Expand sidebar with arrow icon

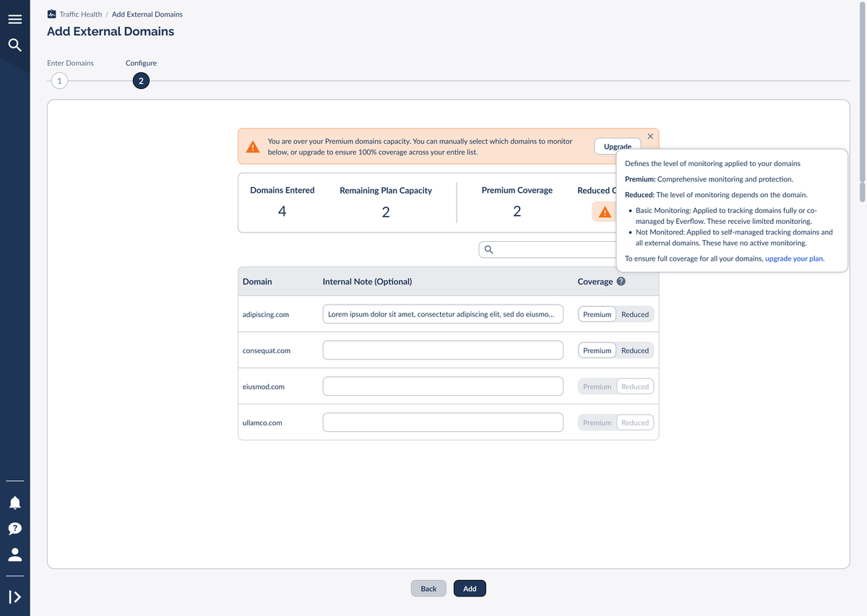pyautogui.click(x=14, y=597)
